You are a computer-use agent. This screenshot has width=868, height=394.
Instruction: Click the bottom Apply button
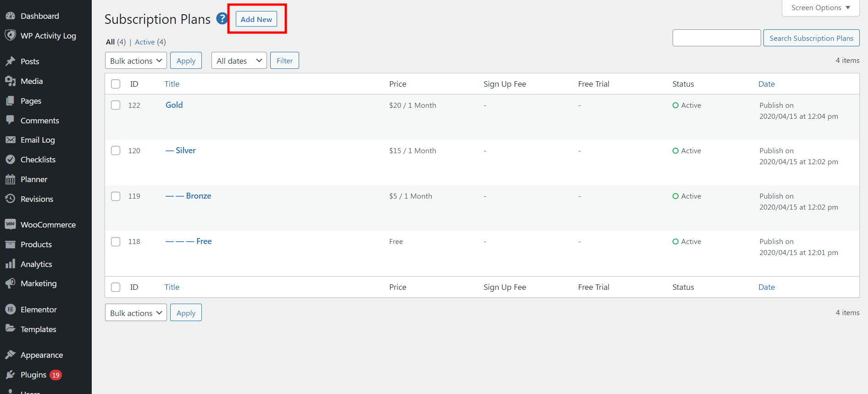coord(186,313)
